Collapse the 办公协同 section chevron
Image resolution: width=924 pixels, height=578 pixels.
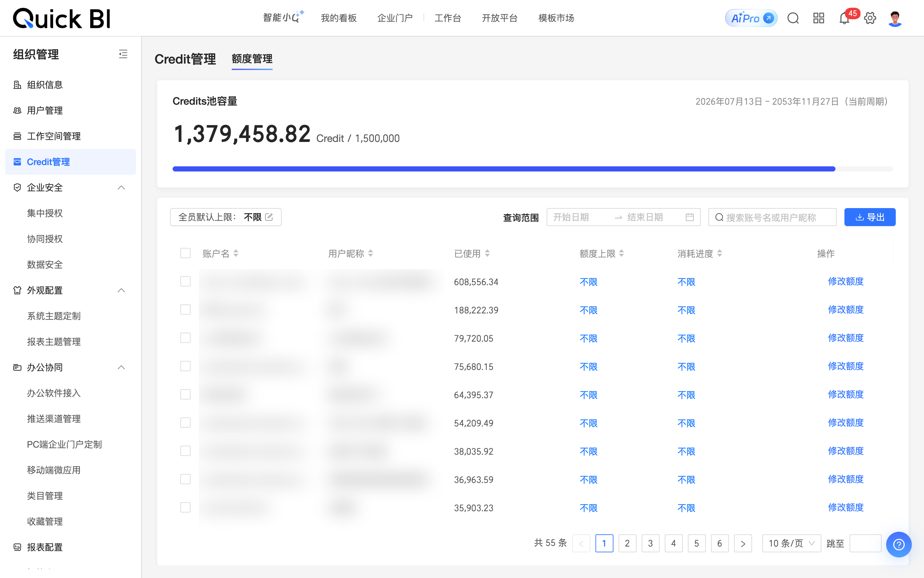[121, 367]
